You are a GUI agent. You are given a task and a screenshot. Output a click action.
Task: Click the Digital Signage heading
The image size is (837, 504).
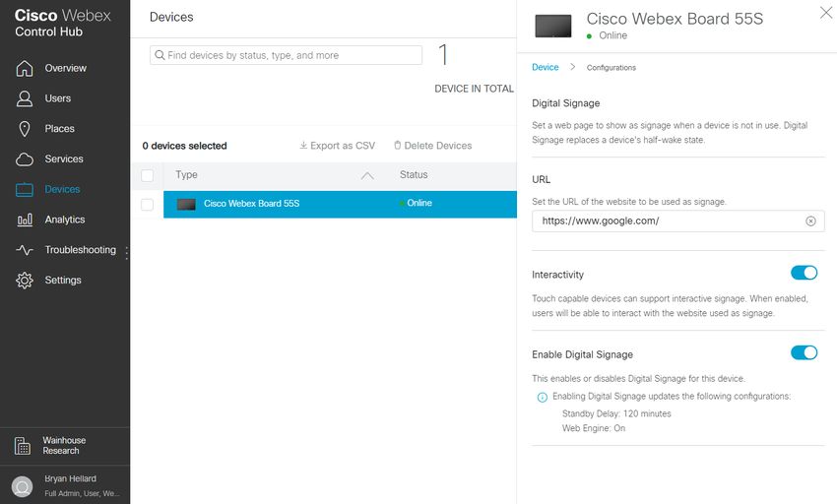click(566, 103)
